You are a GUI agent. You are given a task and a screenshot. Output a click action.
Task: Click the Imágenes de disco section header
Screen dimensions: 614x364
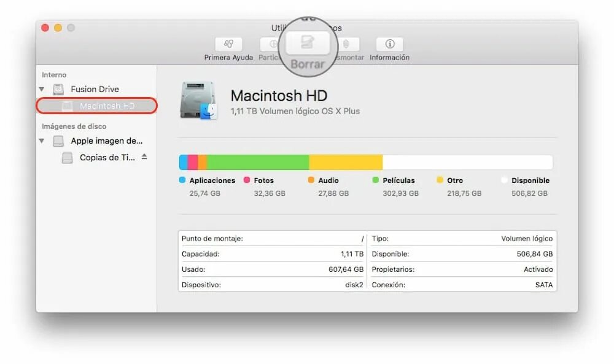pyautogui.click(x=74, y=126)
